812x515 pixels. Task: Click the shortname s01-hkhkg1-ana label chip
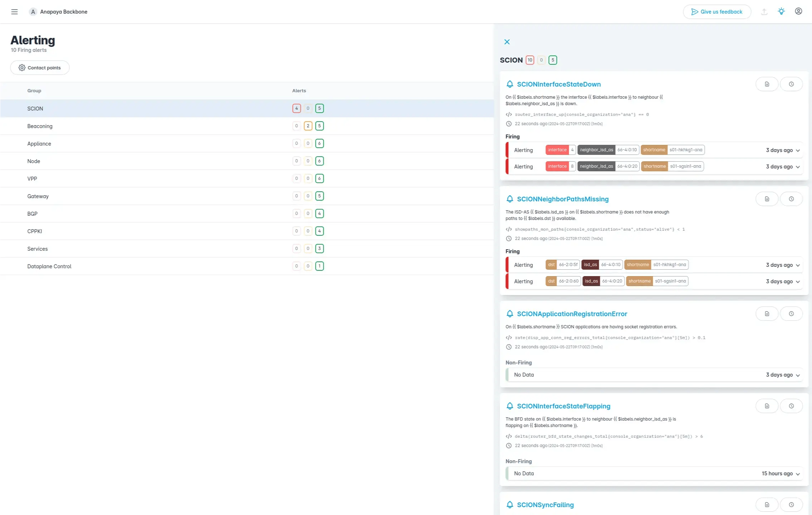672,150
